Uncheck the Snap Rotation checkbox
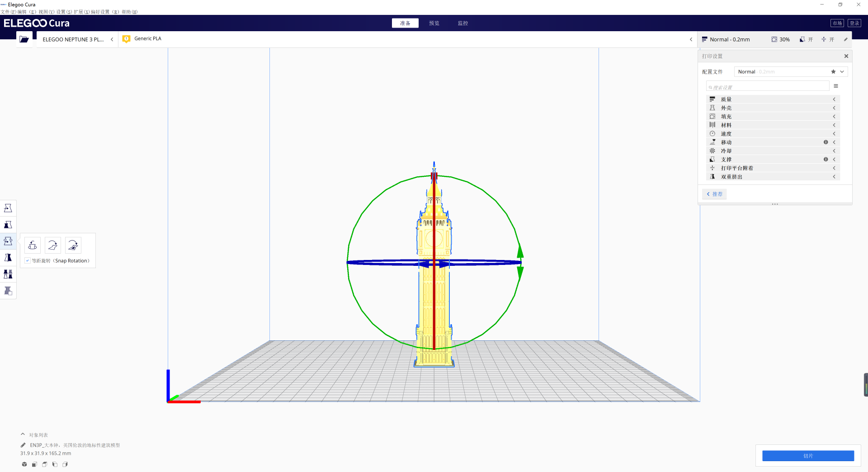Image resolution: width=868 pixels, height=472 pixels. [28, 261]
